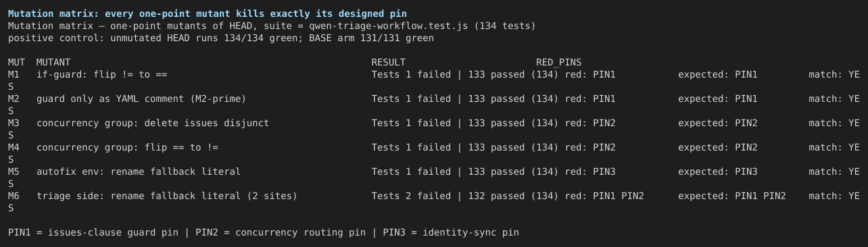The height and width of the screenshot is (247, 868).
Task: Click the M6 Tests 2 failed result
Action: (x=412, y=196)
